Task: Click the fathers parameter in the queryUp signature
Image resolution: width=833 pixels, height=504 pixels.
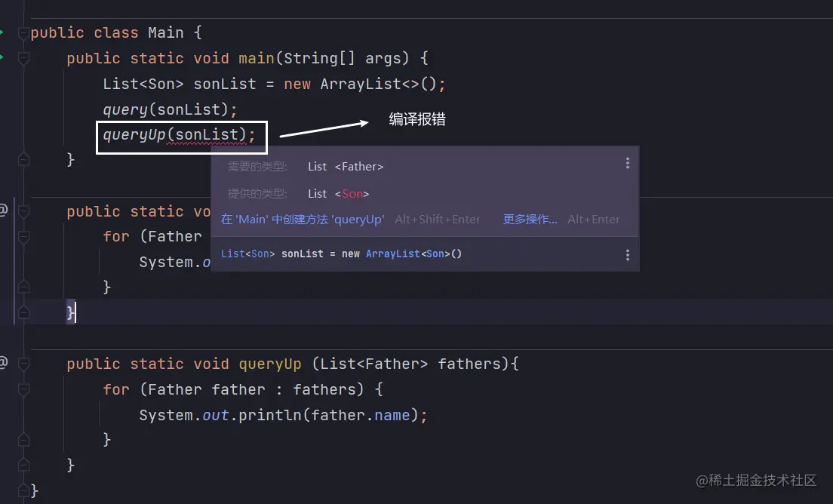Action: [x=469, y=364]
